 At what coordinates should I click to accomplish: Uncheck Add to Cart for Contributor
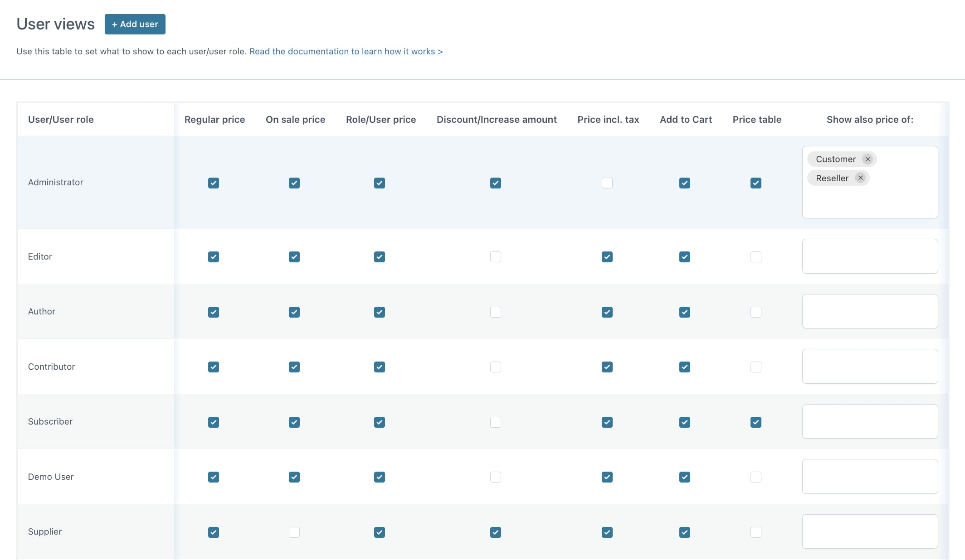pyautogui.click(x=685, y=367)
